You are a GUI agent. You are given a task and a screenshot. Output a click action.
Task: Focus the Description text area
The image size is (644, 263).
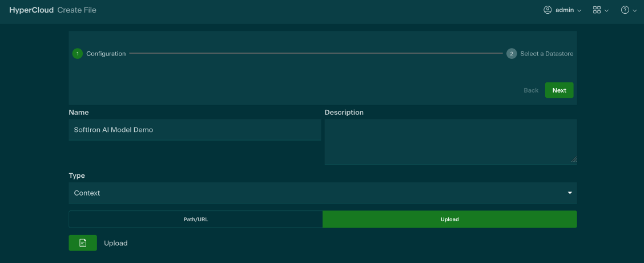click(450, 141)
